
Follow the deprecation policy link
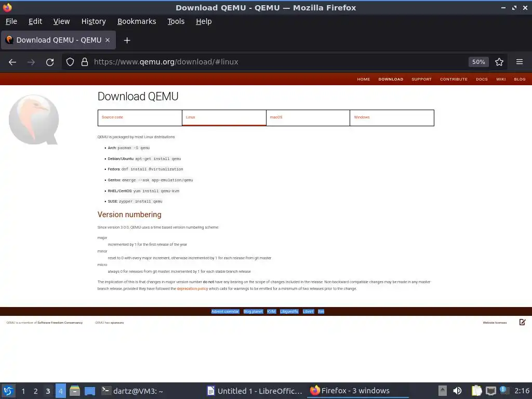192,289
